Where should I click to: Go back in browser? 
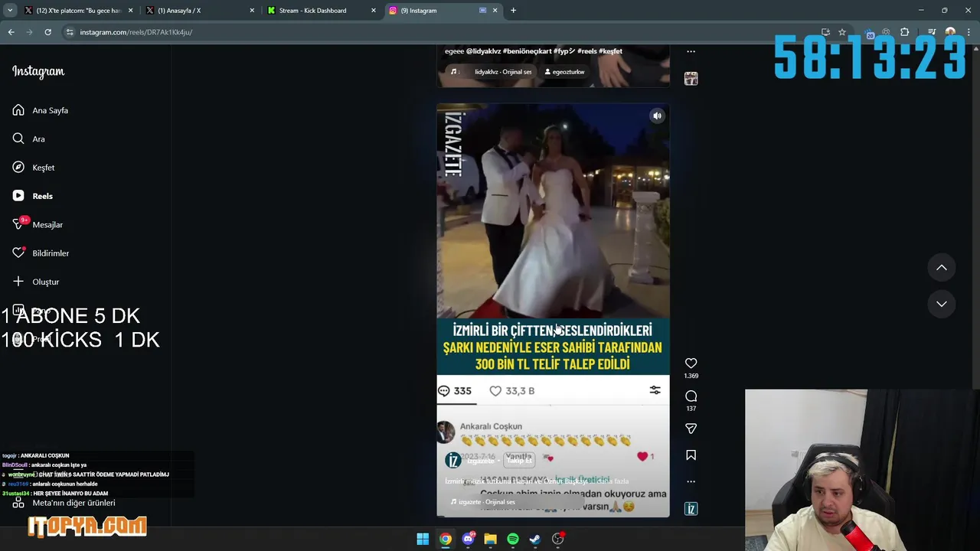click(11, 32)
